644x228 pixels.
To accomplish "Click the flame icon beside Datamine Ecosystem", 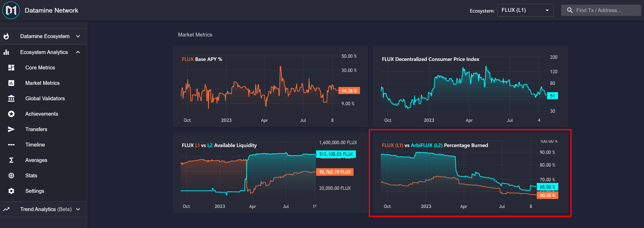I will coord(6,36).
